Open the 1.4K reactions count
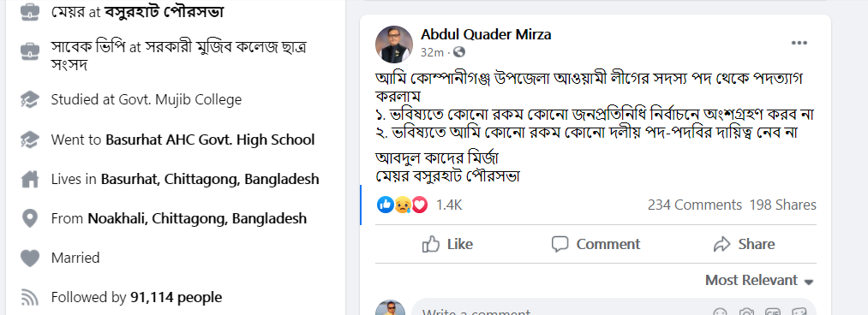This screenshot has height=315, width=868. tap(449, 205)
